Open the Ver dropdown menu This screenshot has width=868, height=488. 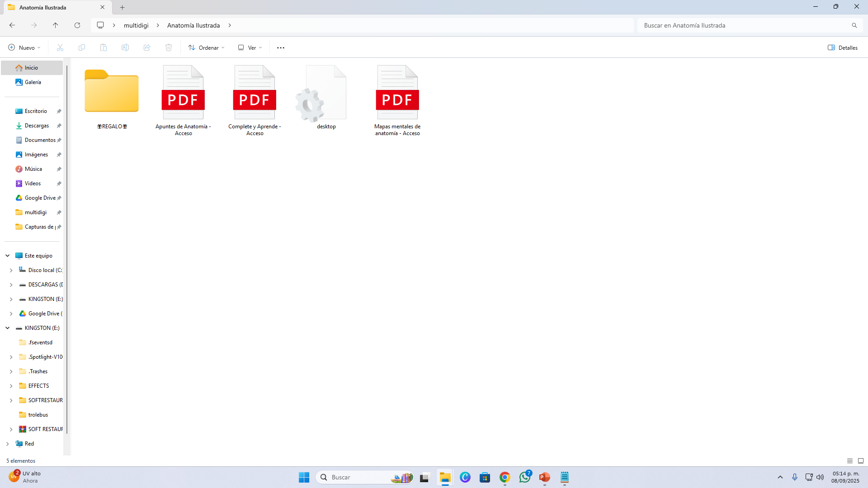click(250, 47)
